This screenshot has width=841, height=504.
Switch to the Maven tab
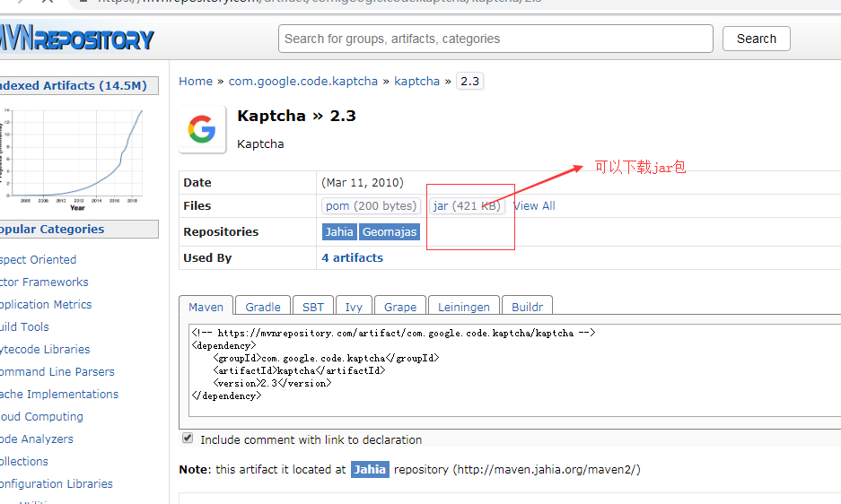(206, 307)
